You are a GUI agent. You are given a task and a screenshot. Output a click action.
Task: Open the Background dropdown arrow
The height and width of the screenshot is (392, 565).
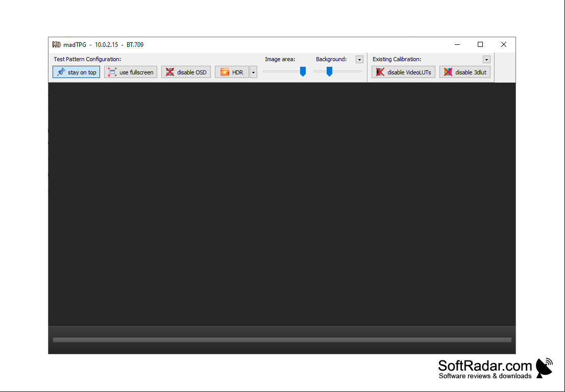359,60
